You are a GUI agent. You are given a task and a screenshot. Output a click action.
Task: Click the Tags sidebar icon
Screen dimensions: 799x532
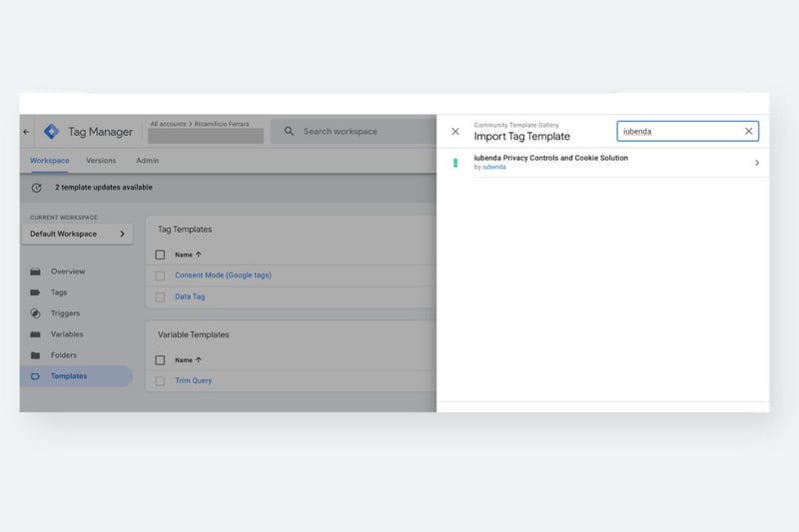tap(35, 292)
